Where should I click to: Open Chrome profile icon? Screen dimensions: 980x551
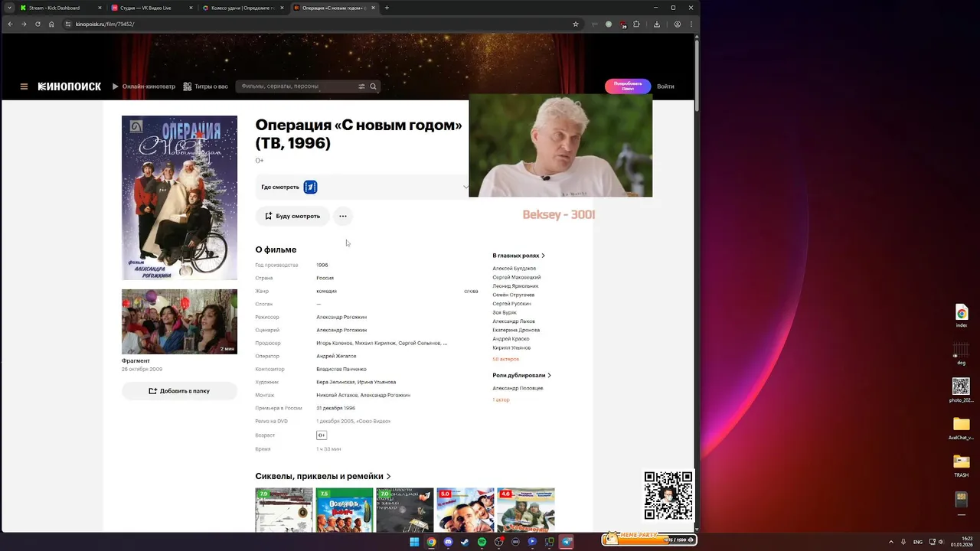click(678, 24)
